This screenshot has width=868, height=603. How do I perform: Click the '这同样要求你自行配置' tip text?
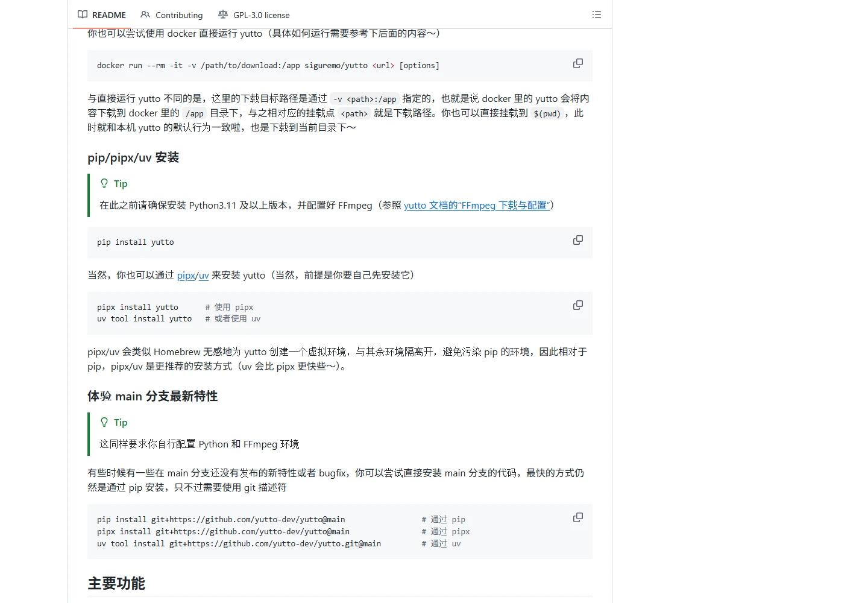coord(199,444)
